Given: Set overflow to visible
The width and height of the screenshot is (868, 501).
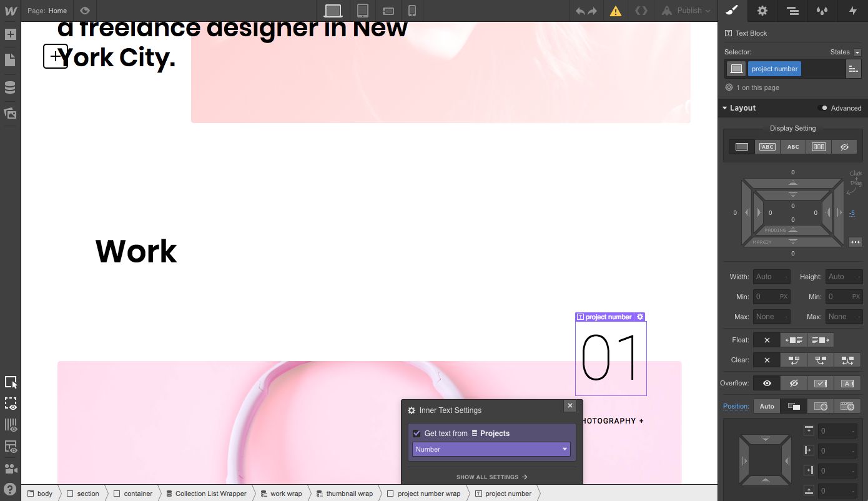Looking at the screenshot, I should [767, 383].
